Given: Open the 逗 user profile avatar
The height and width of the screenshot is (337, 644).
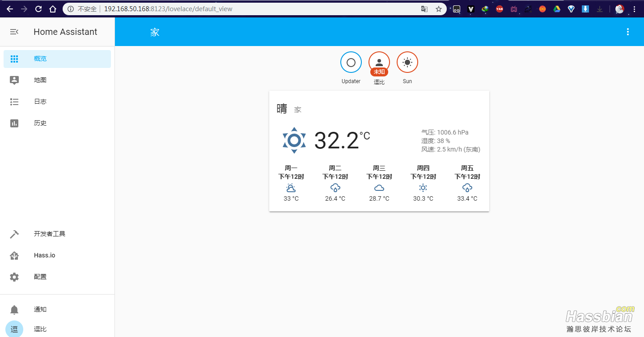Looking at the screenshot, I should pyautogui.click(x=14, y=329).
